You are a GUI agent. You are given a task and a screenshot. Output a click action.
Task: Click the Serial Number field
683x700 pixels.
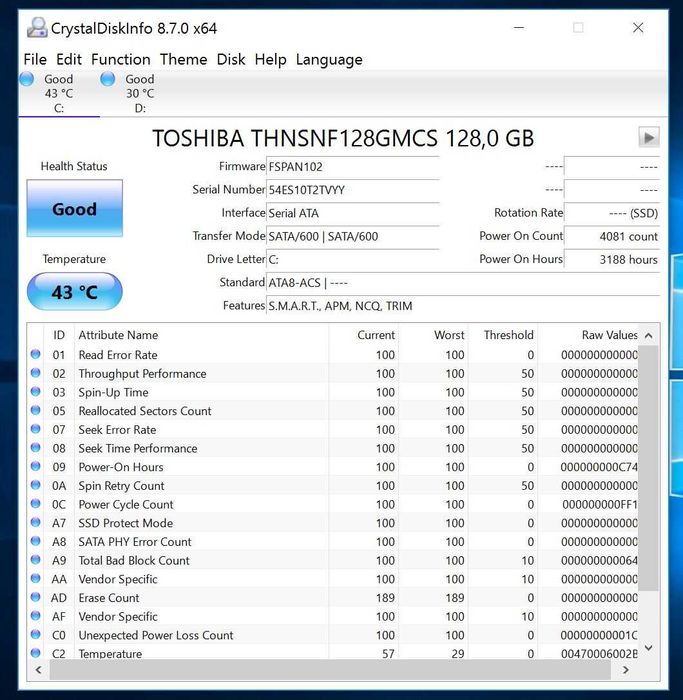click(x=353, y=190)
